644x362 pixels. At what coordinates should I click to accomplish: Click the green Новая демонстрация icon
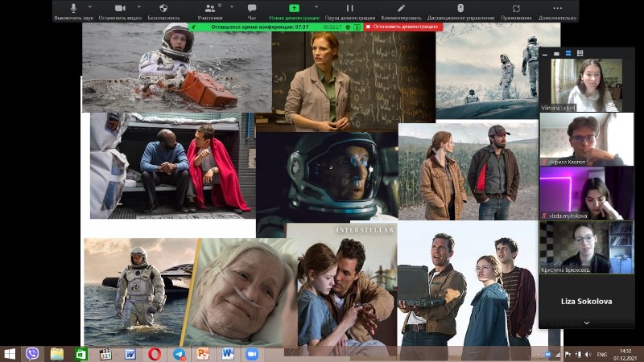[x=294, y=8]
